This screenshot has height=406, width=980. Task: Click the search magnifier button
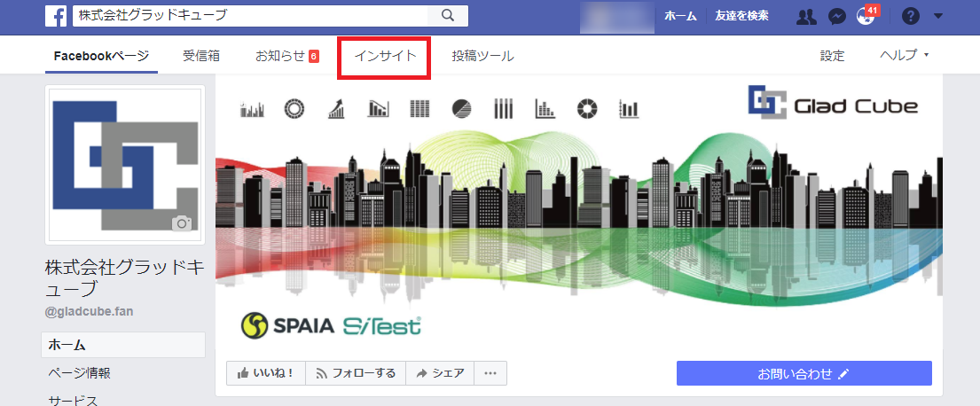(x=448, y=16)
